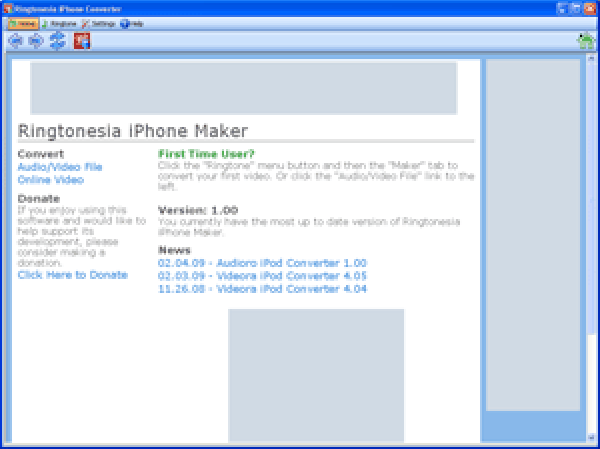Open the Help menu

pos(132,24)
